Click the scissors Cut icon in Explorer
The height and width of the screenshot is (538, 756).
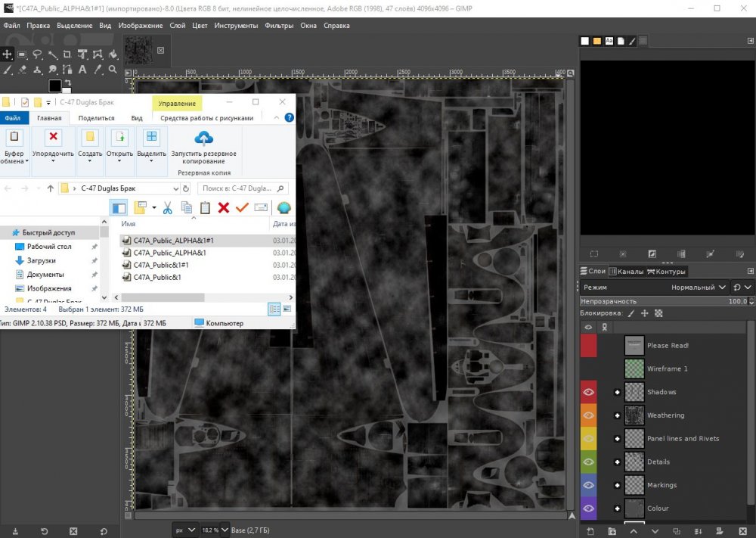click(x=167, y=207)
